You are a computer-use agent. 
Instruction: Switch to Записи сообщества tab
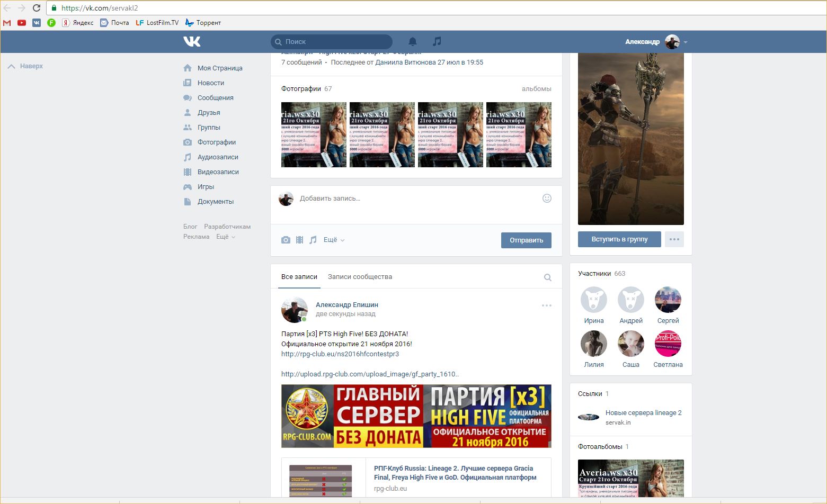point(360,277)
